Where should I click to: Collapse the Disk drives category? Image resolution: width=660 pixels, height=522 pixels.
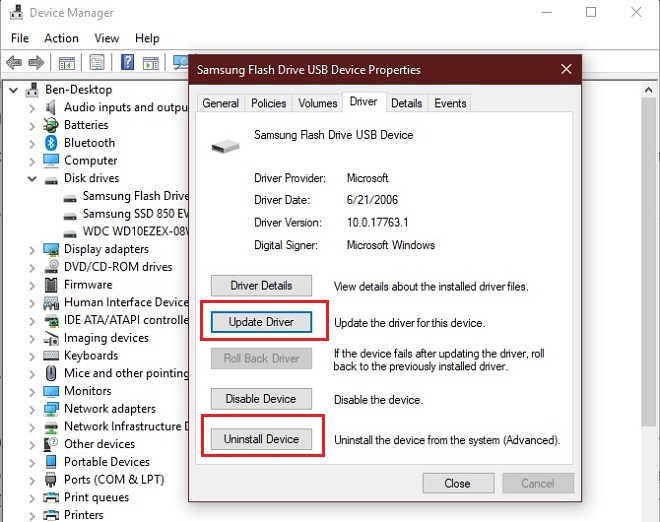(32, 178)
